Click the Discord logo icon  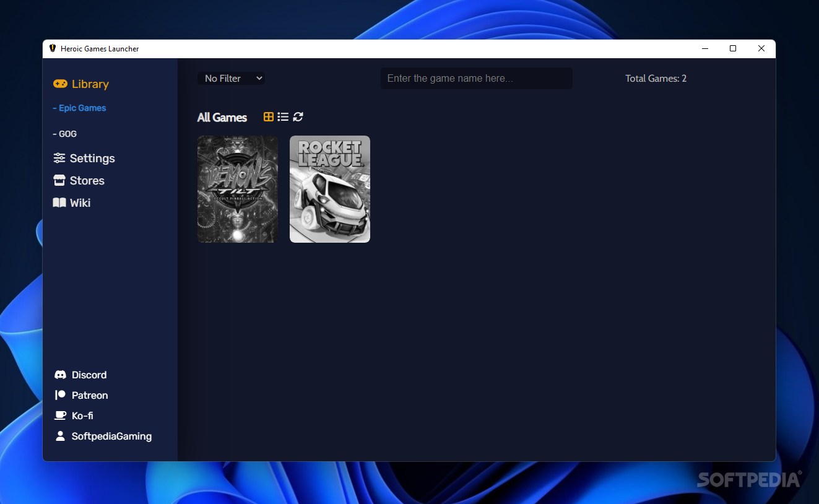click(x=60, y=375)
